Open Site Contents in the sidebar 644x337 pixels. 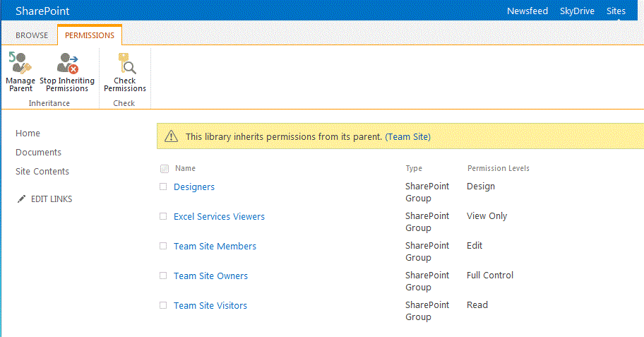pyautogui.click(x=42, y=172)
